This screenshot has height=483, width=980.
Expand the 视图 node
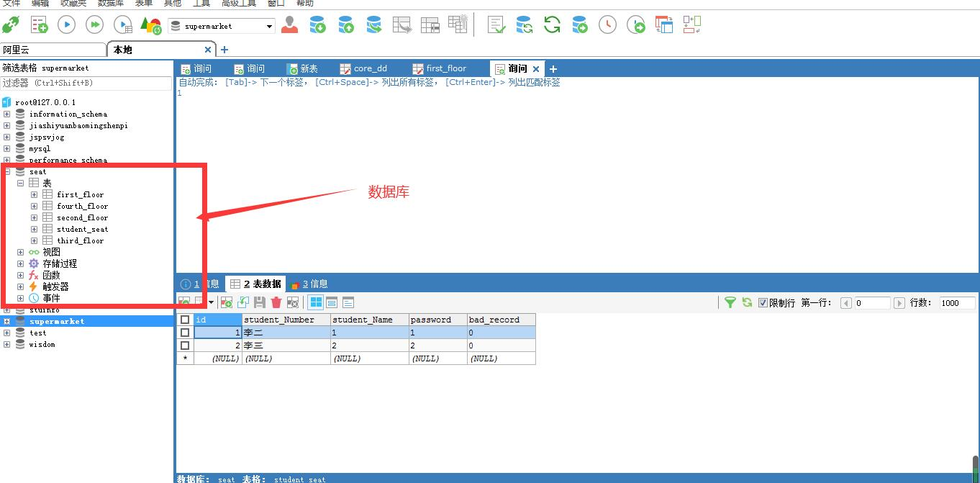click(x=21, y=252)
